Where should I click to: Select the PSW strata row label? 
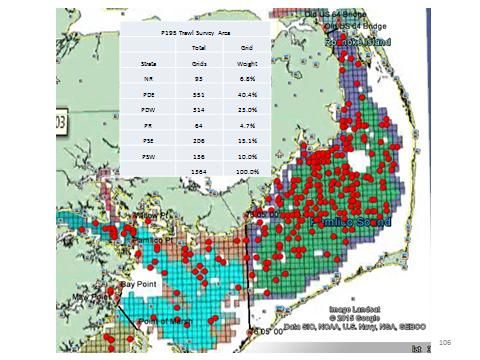[x=148, y=157]
